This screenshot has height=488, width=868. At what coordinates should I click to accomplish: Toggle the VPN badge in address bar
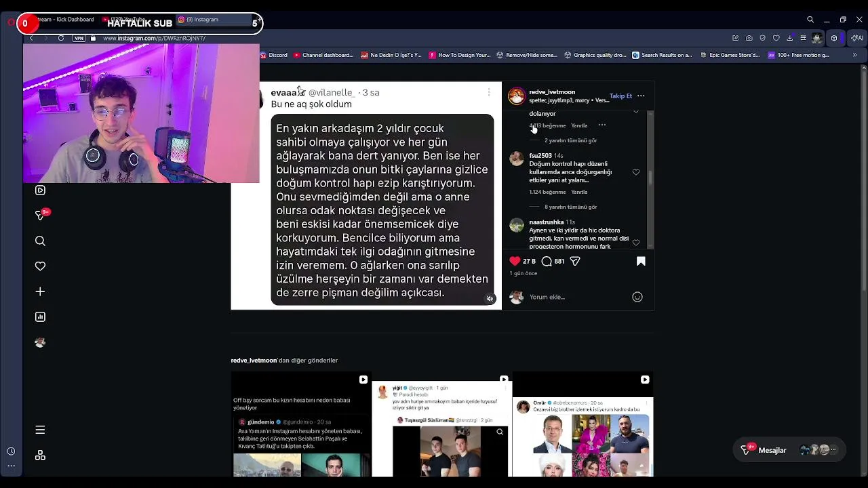tap(79, 38)
